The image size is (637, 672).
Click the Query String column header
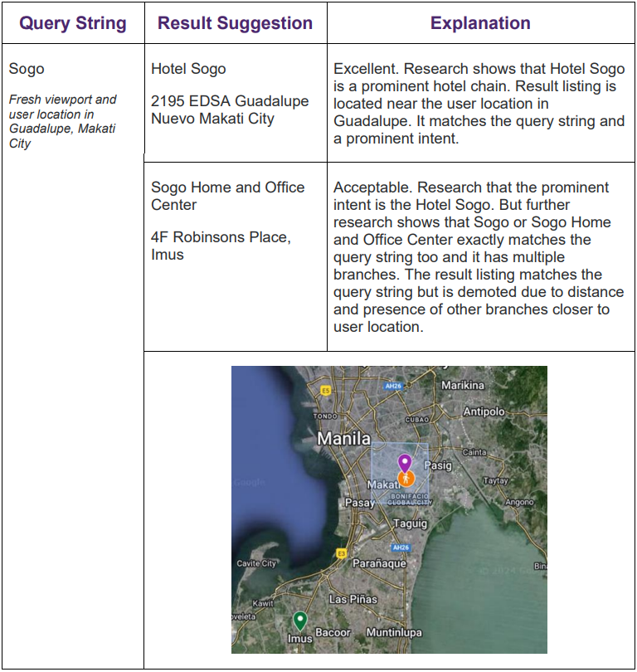point(73,23)
